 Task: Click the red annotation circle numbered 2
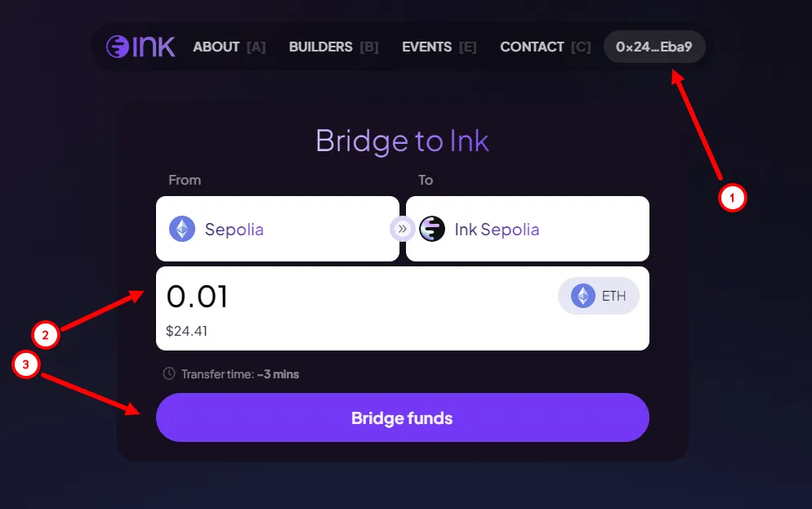pyautogui.click(x=45, y=335)
